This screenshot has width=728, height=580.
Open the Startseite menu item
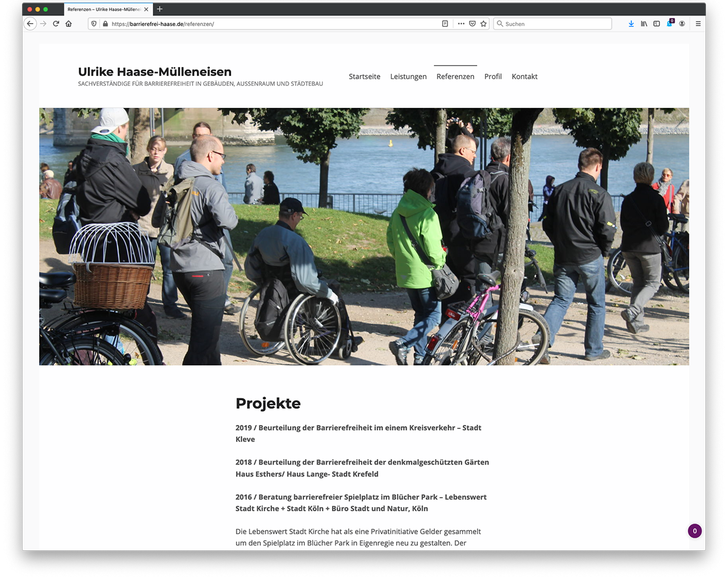pyautogui.click(x=365, y=76)
